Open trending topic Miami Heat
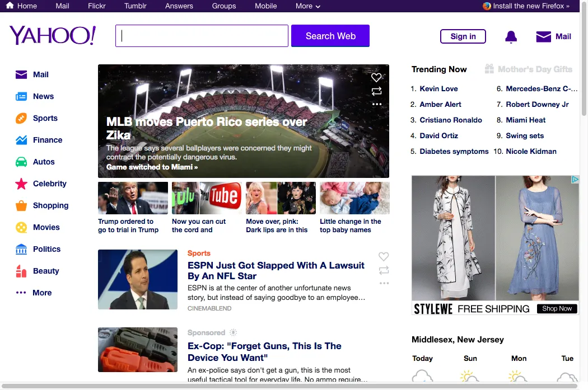The image size is (588, 390). tap(525, 120)
